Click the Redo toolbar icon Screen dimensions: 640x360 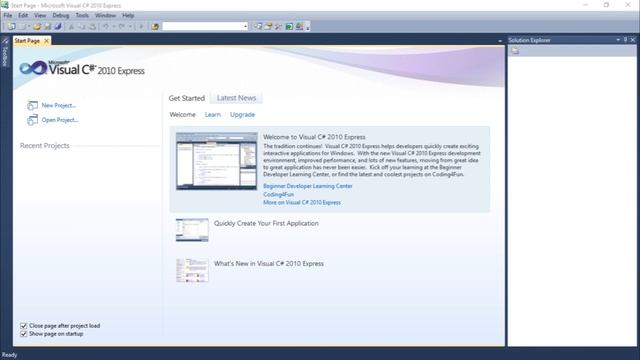(122, 27)
